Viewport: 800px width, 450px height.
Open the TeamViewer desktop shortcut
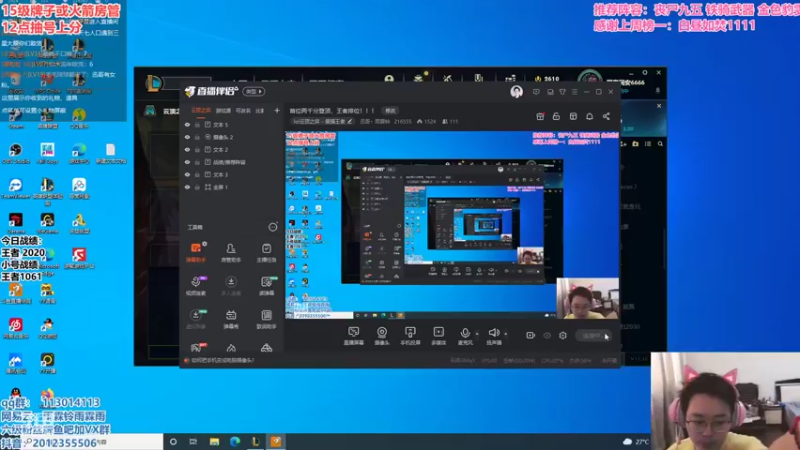(x=15, y=188)
